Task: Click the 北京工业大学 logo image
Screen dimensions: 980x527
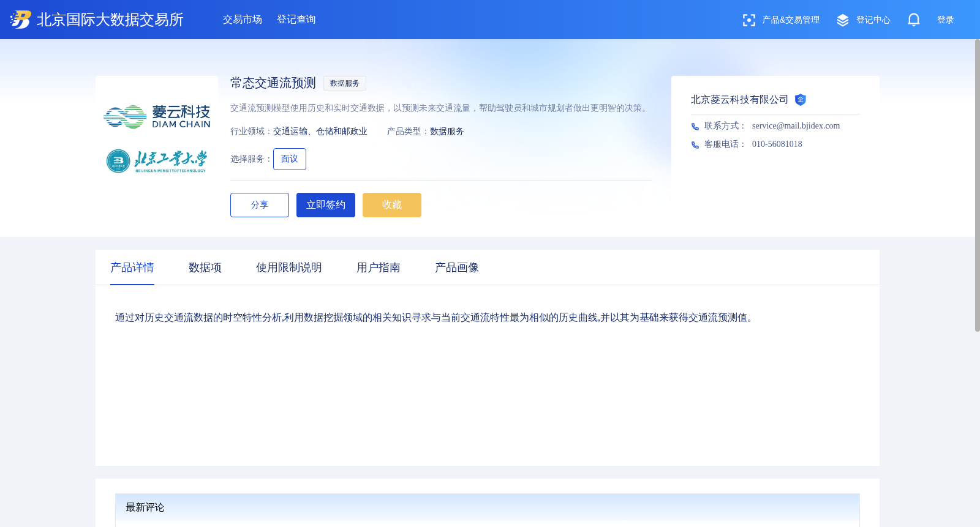Action: pyautogui.click(x=157, y=161)
